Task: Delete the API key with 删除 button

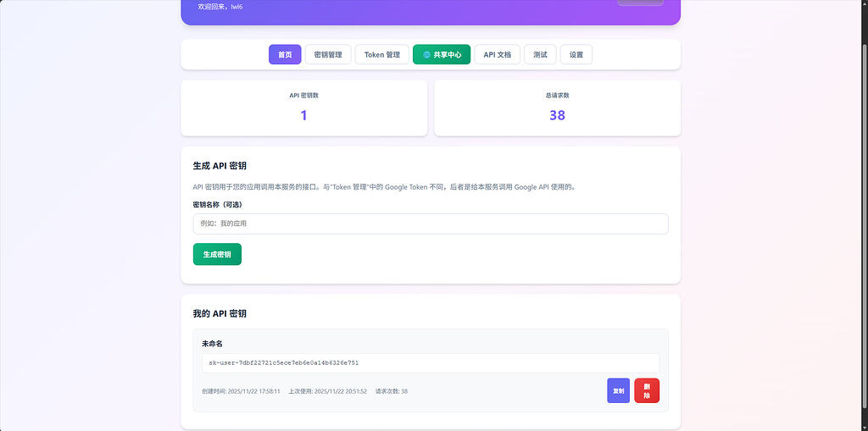Action: click(x=647, y=390)
